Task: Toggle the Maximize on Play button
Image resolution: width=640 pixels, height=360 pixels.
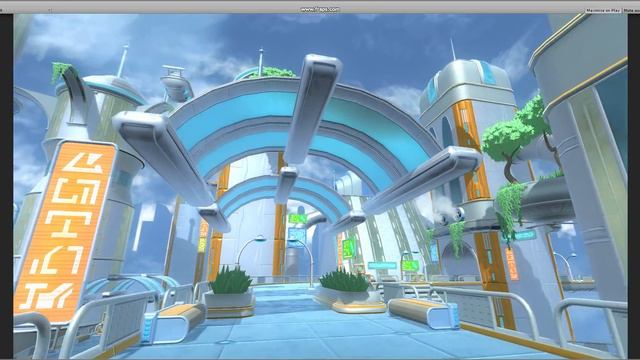Action: (x=603, y=10)
